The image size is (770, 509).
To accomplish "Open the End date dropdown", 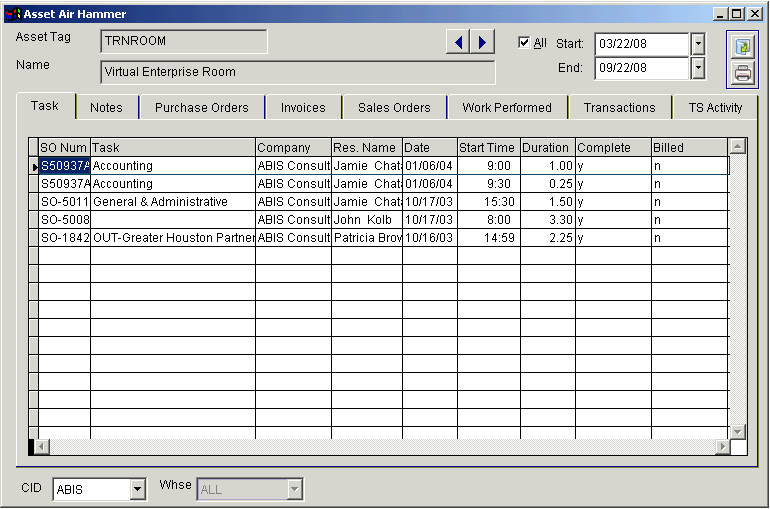I will coord(698,68).
